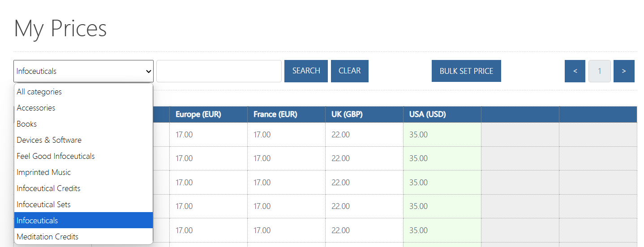This screenshot has height=247, width=644.
Task: Select Devices & Software category
Action: pos(84,140)
